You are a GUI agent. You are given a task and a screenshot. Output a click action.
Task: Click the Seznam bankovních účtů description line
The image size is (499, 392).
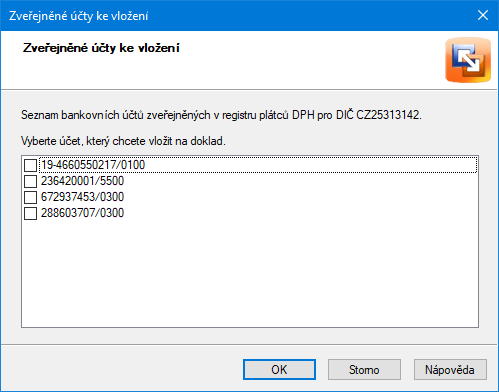[221, 115]
